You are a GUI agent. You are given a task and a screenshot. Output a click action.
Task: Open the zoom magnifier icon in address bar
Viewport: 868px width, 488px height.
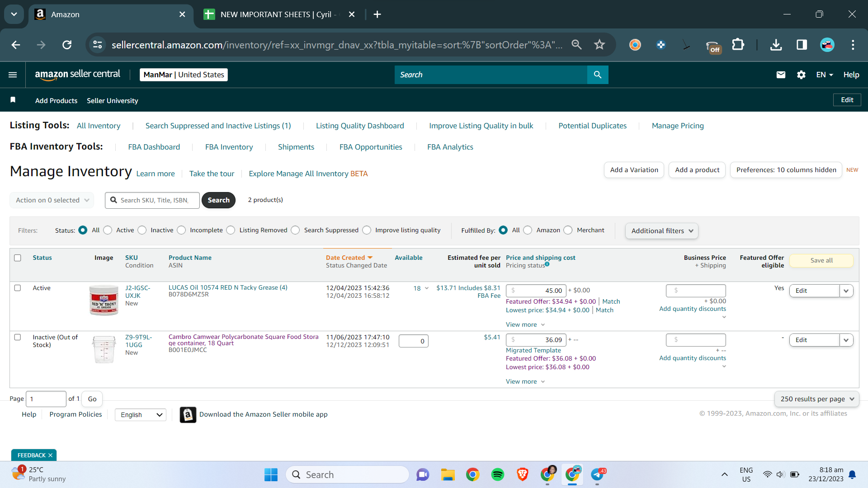click(576, 44)
